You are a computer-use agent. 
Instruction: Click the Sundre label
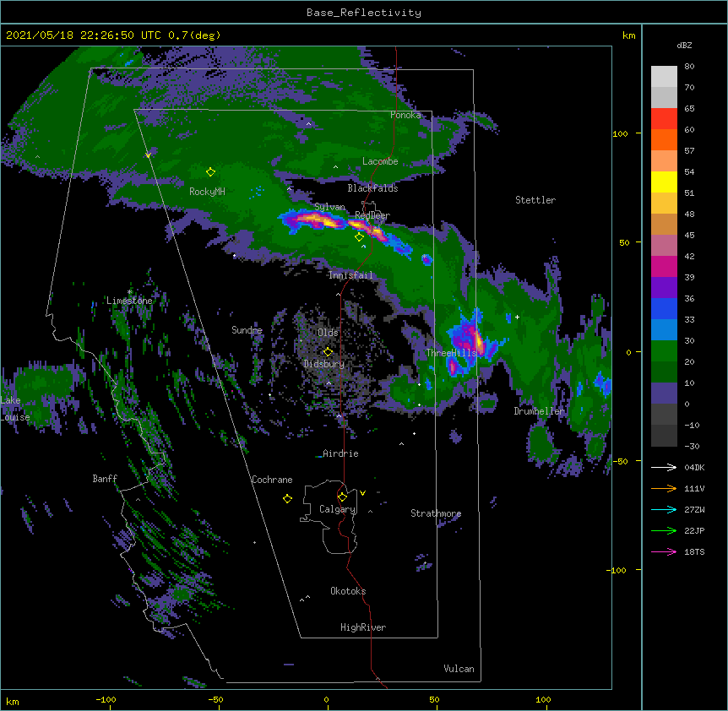pyautogui.click(x=247, y=330)
